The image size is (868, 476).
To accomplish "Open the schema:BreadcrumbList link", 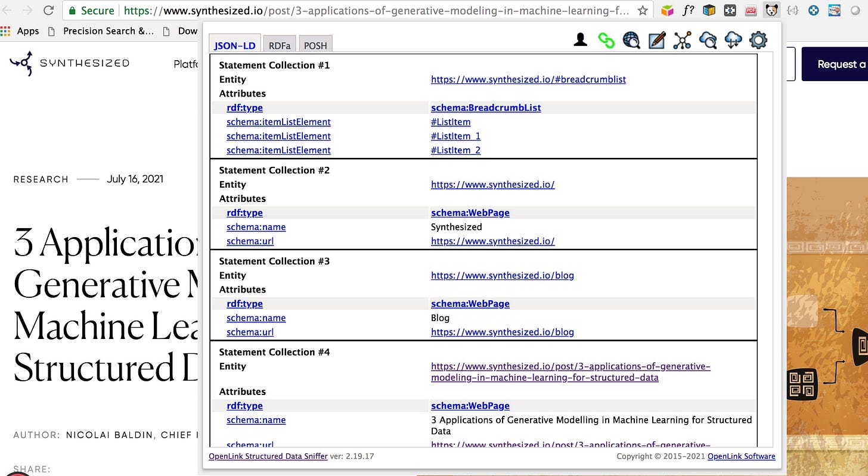I will point(486,108).
